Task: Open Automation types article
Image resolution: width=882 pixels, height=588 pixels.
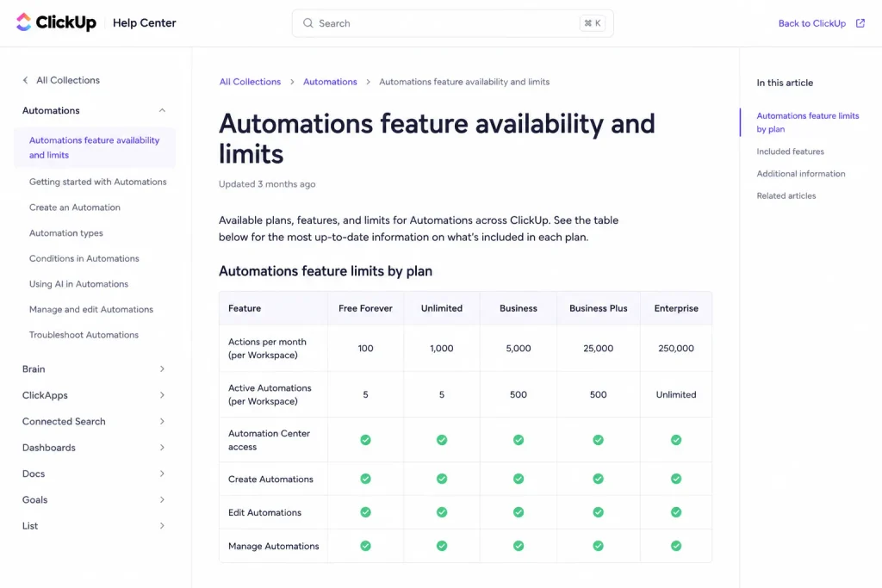Action: click(x=65, y=232)
